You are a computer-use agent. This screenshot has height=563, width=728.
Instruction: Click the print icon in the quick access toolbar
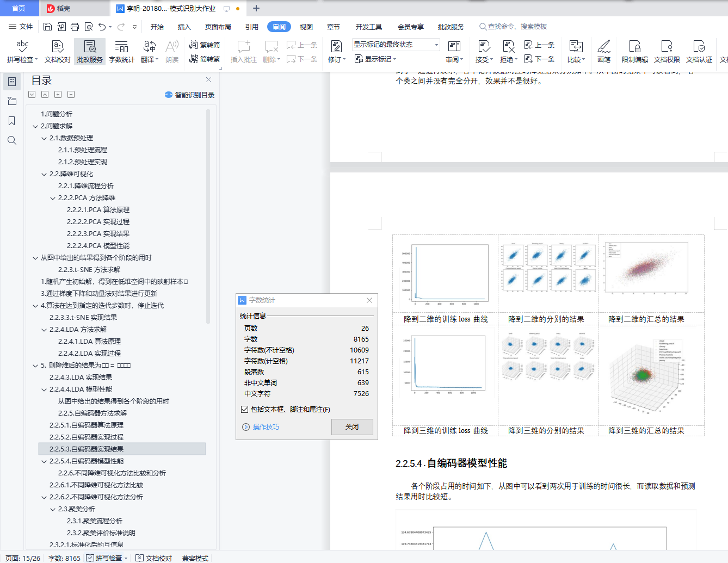(x=75, y=27)
